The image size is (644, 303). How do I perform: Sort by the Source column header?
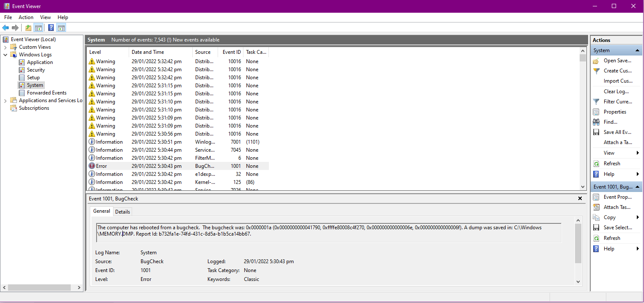(205, 52)
